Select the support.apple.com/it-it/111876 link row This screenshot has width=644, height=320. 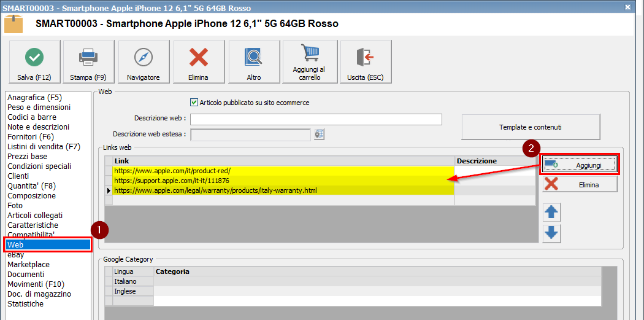pos(283,181)
